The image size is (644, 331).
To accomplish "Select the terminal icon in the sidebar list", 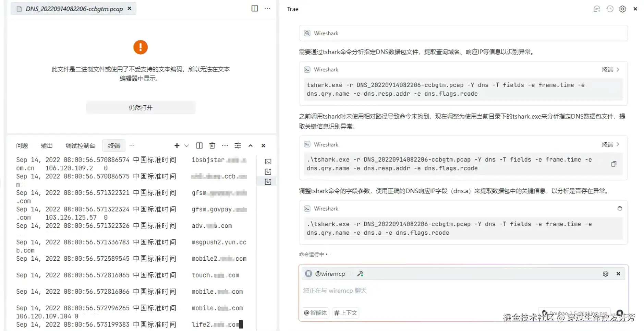I will 268,161.
